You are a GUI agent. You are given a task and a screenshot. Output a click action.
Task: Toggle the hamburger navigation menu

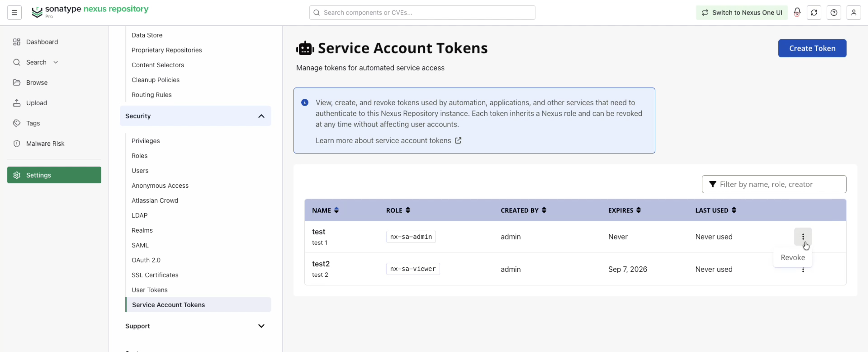[14, 12]
